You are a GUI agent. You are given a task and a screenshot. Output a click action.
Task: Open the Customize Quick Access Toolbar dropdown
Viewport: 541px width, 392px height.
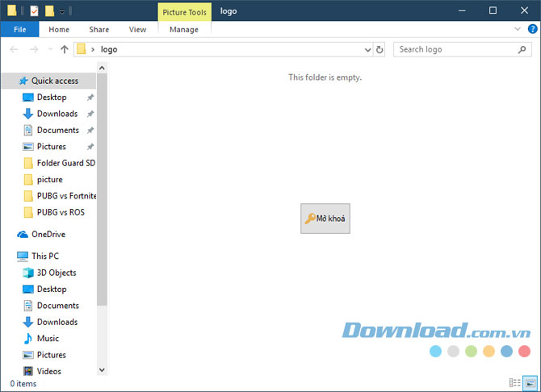point(61,11)
